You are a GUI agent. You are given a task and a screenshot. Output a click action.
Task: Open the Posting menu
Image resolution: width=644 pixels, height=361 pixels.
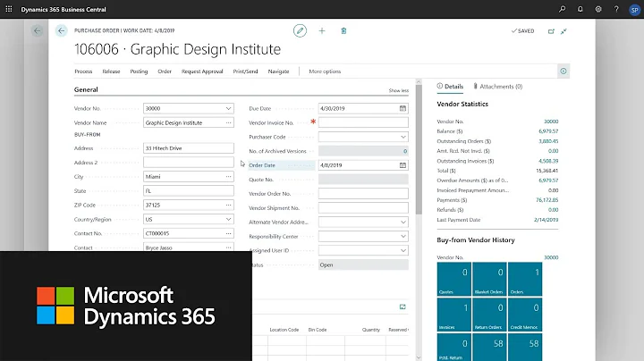[x=139, y=71]
